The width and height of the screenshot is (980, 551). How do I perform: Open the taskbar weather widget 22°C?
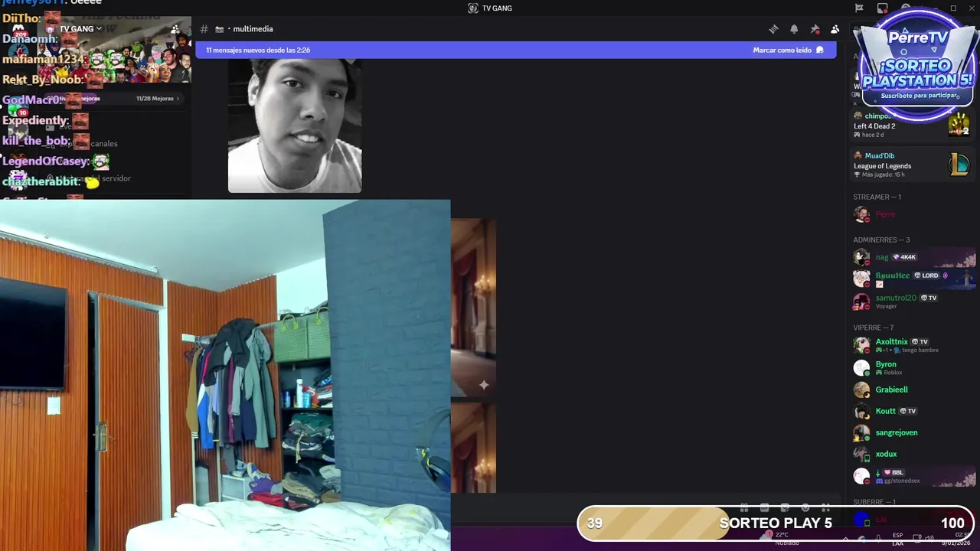[781, 538]
